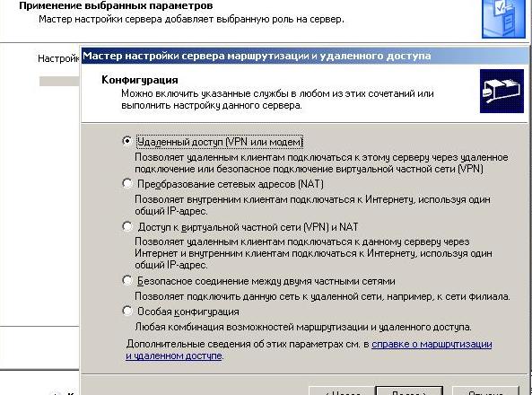Viewport: 532px width, 395px height.
Task: Select the VPN access and NAT radio button
Action: pyautogui.click(x=127, y=226)
